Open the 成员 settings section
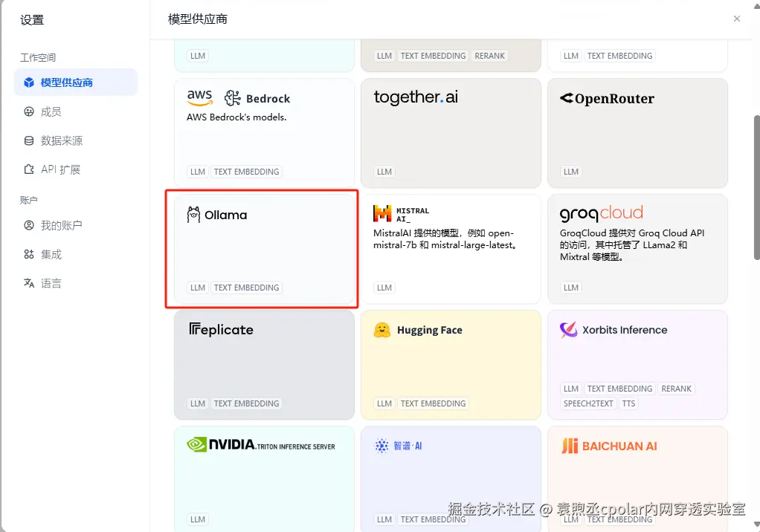Viewport: 760px width, 532px height. [76, 111]
